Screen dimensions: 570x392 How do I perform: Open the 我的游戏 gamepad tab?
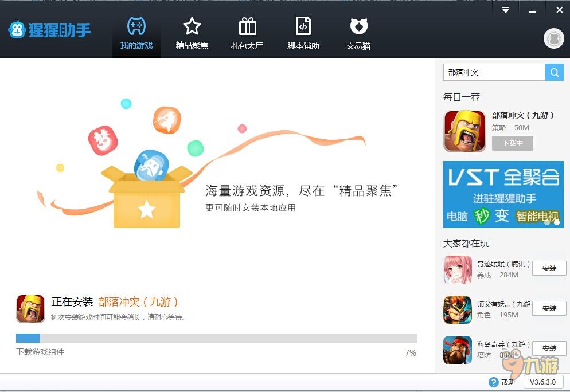(136, 33)
